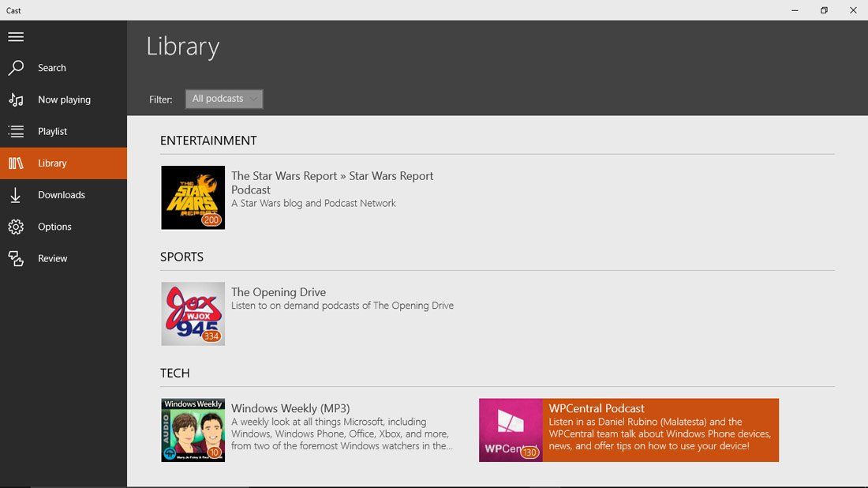Click the WJOX 94.5 cover art
The height and width of the screenshot is (488, 868).
[x=193, y=313]
